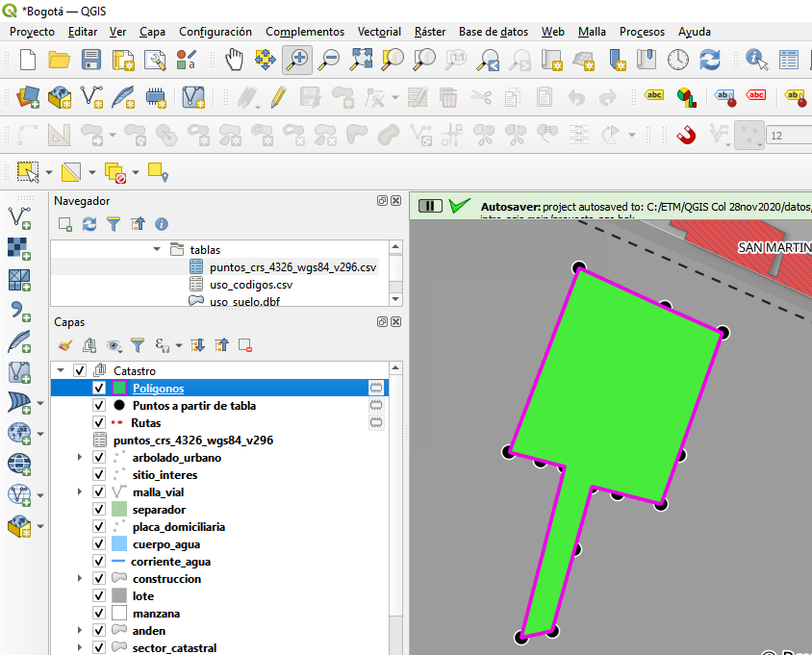Click the Add Raster Layer checkerboard icon

pos(19,248)
